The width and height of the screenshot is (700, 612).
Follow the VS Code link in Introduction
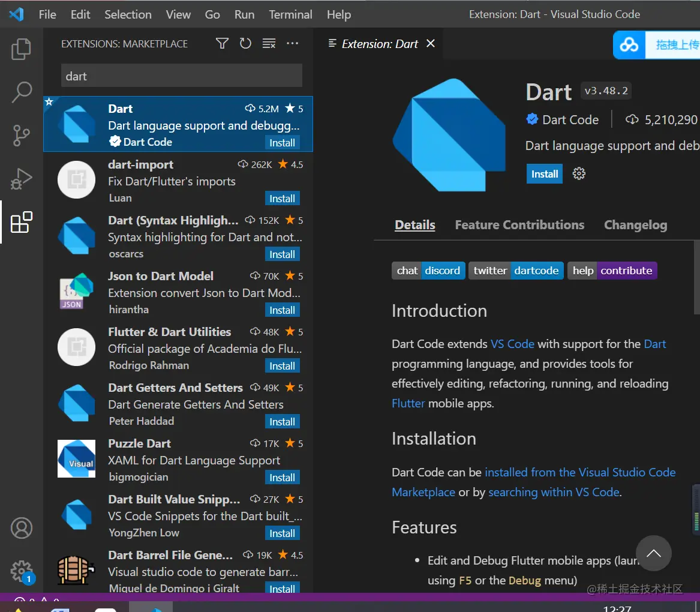pyautogui.click(x=512, y=344)
